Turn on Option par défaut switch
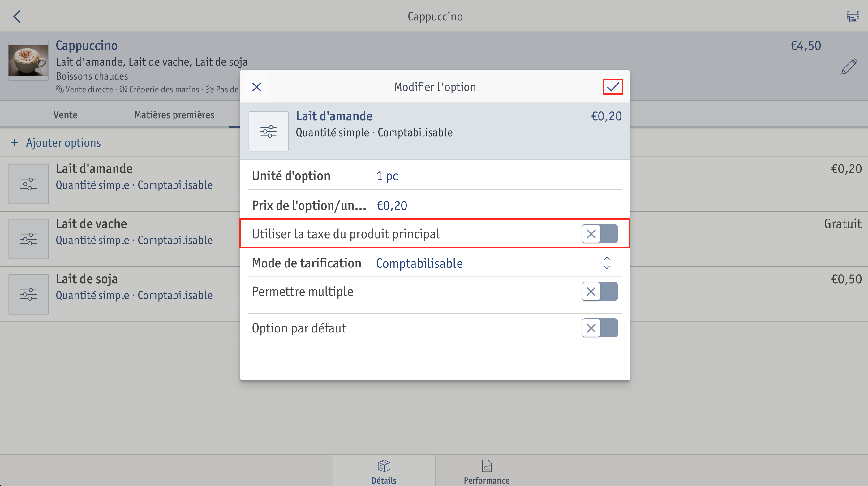The width and height of the screenshot is (868, 486). 599,328
